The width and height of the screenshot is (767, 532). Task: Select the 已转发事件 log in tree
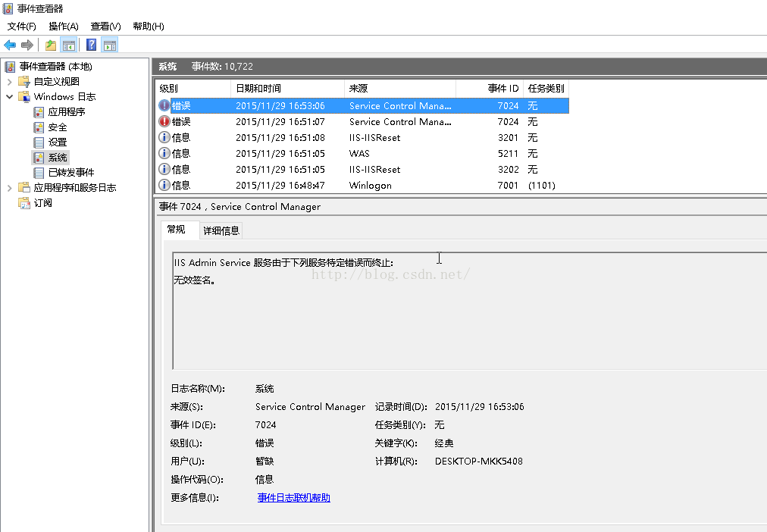coord(71,173)
